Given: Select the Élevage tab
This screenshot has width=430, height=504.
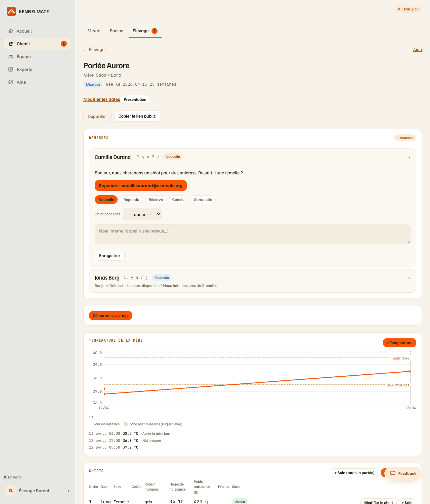Looking at the screenshot, I should (x=145, y=31).
